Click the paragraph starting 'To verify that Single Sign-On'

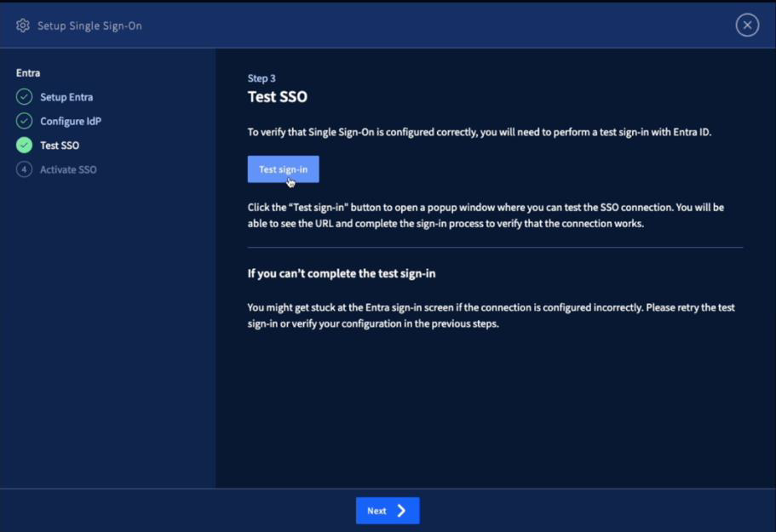point(479,132)
